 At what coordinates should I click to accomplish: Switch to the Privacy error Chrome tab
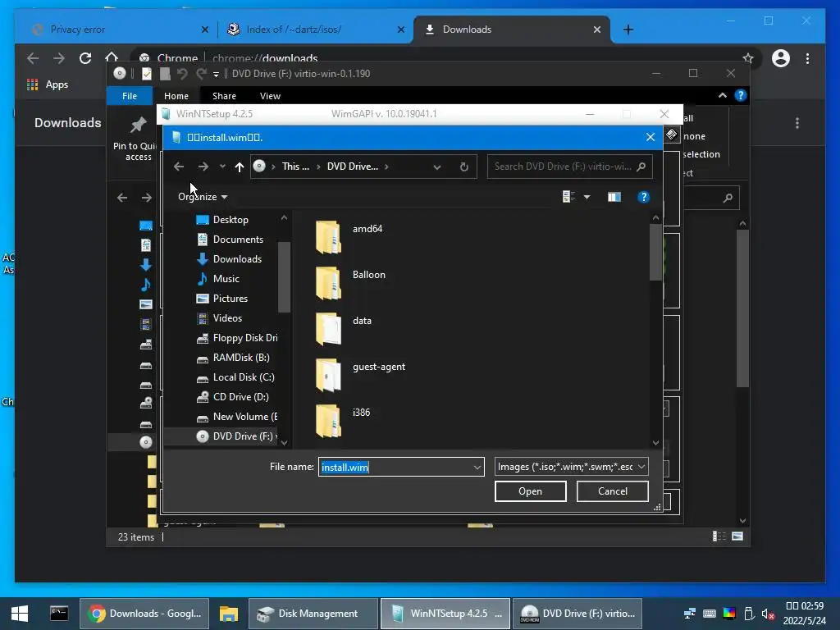coord(78,30)
